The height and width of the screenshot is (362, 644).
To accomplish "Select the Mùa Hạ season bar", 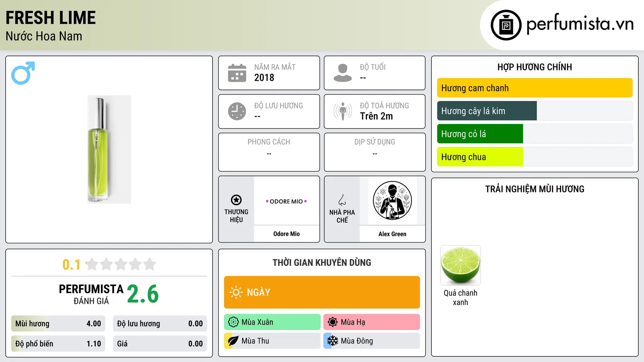I will pos(372,322).
